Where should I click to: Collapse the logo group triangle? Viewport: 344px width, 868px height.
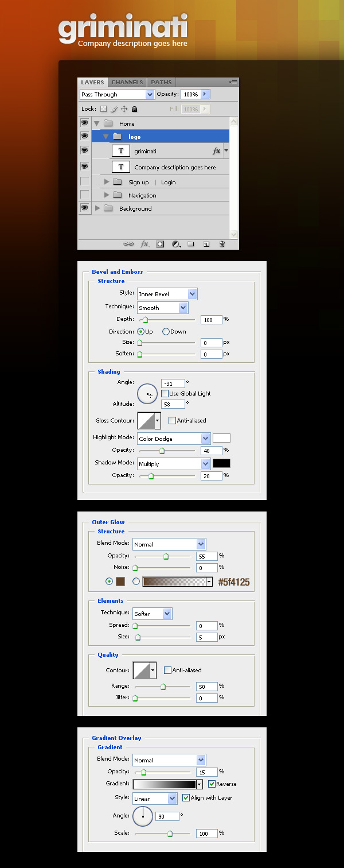click(x=105, y=137)
